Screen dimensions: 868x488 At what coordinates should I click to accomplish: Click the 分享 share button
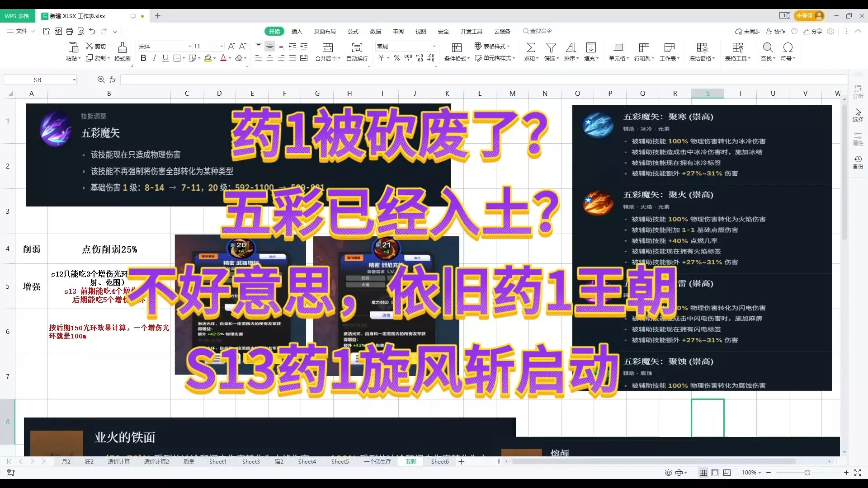pos(812,31)
